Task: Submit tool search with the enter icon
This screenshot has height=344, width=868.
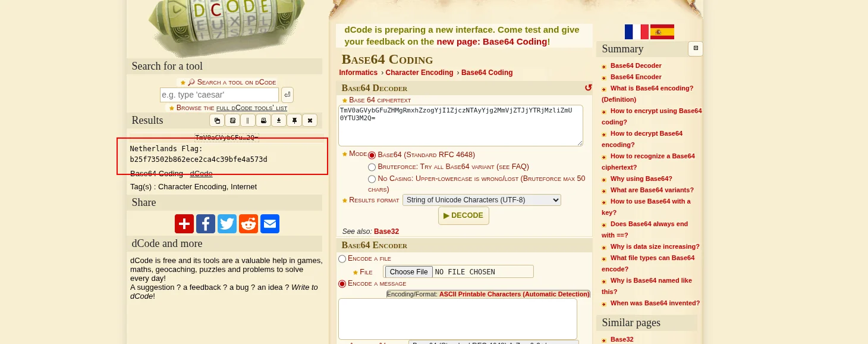Action: pyautogui.click(x=287, y=95)
